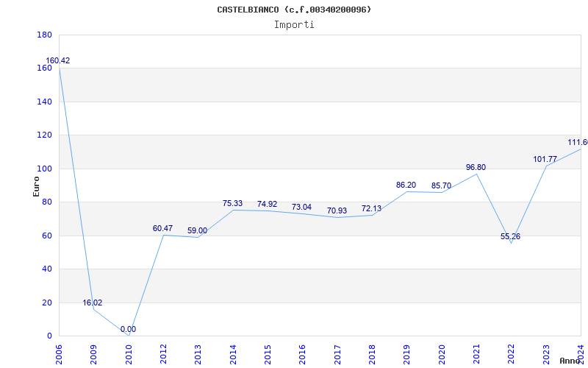
Task: Select the 100 y-axis tick label
Action: click(x=44, y=169)
